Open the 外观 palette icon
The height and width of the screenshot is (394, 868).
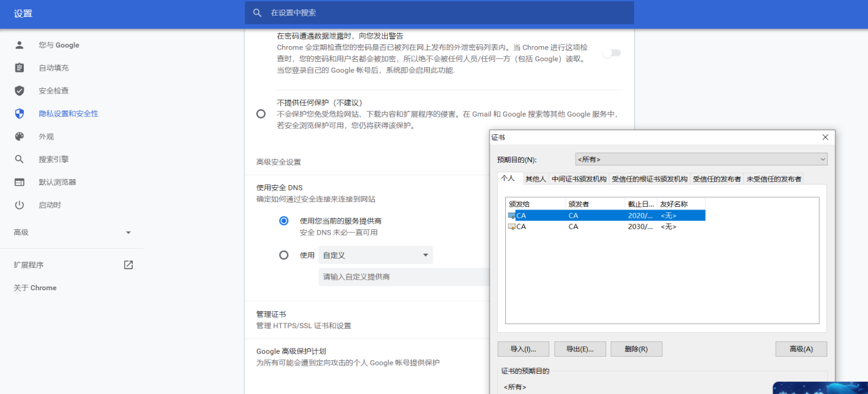(x=19, y=136)
